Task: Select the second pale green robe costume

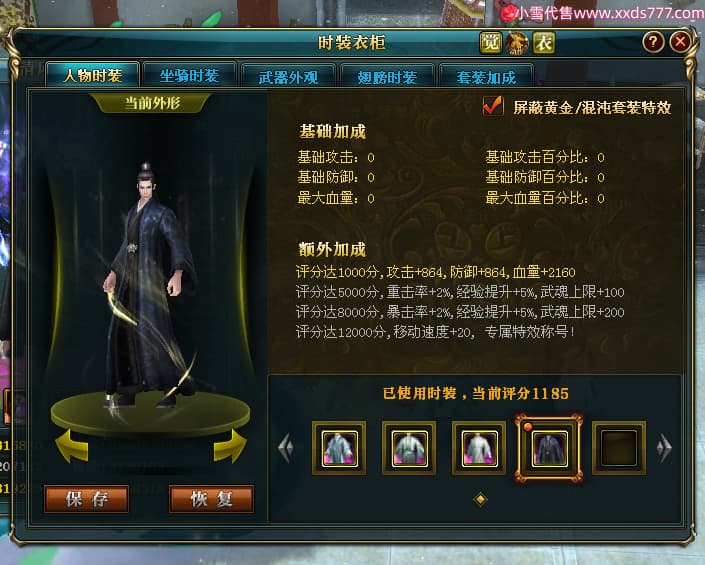Action: coord(409,448)
